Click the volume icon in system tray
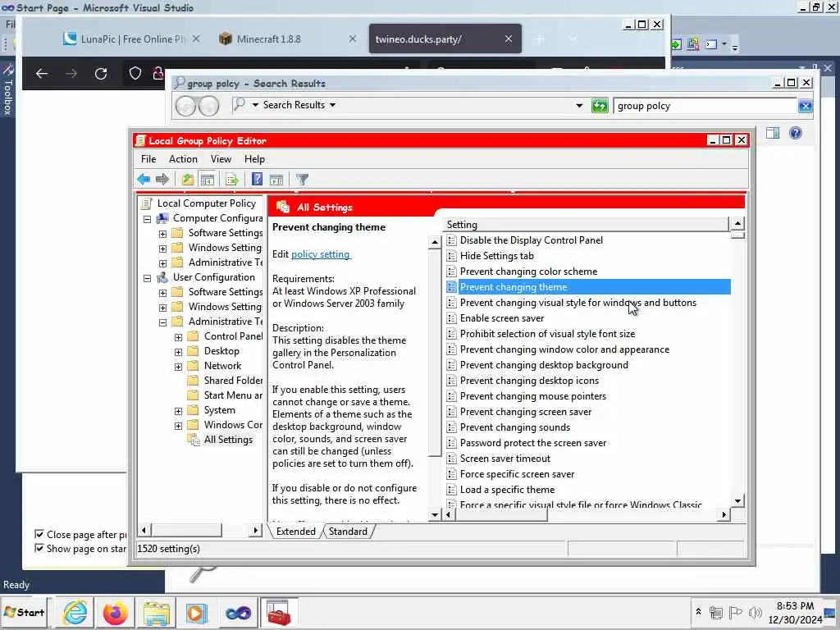The height and width of the screenshot is (630, 840). [756, 612]
